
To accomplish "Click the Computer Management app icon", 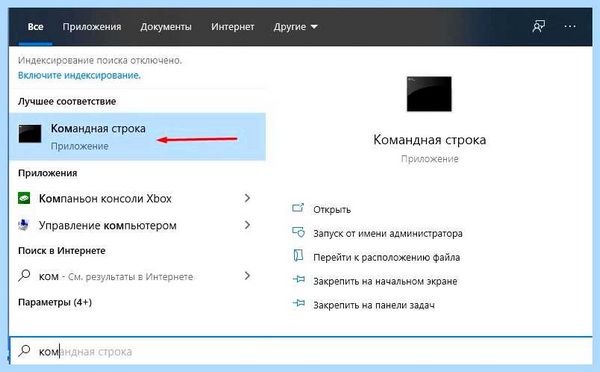I will [x=24, y=225].
